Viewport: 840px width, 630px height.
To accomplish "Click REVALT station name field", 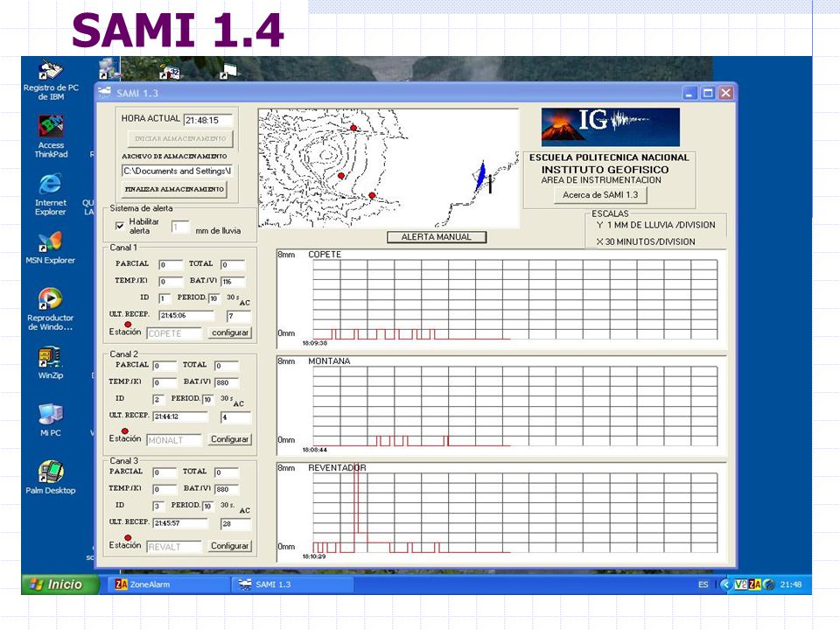I will pos(174,546).
